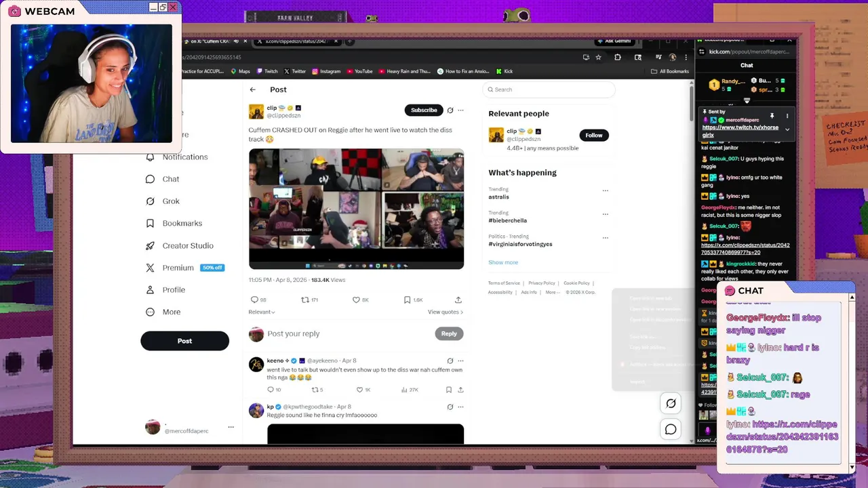Open more options on kp's reply
Screen dimensions: 868x488
pyautogui.click(x=460, y=407)
